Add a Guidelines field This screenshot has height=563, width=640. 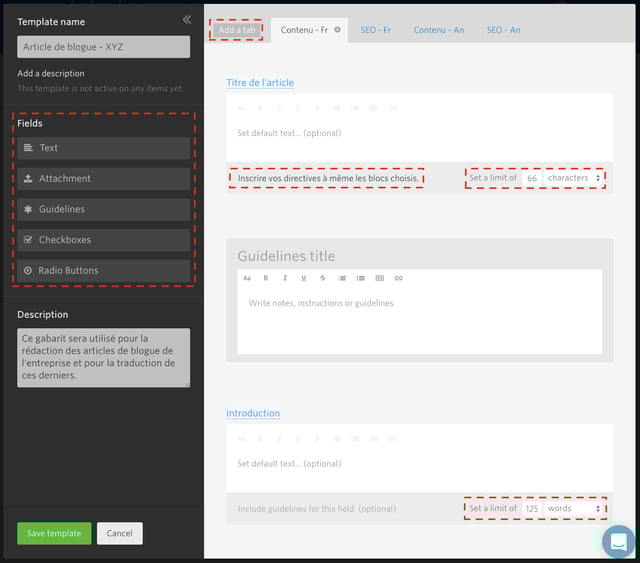click(104, 209)
